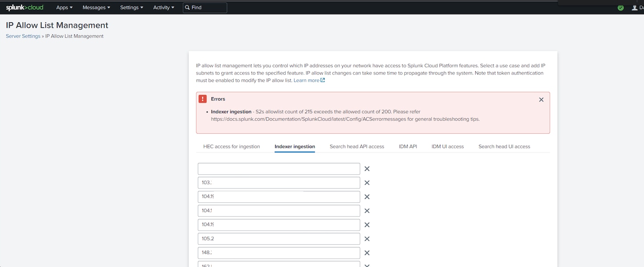This screenshot has height=267, width=644.
Task: Remove the first 104.19 subnet row
Action: click(367, 197)
